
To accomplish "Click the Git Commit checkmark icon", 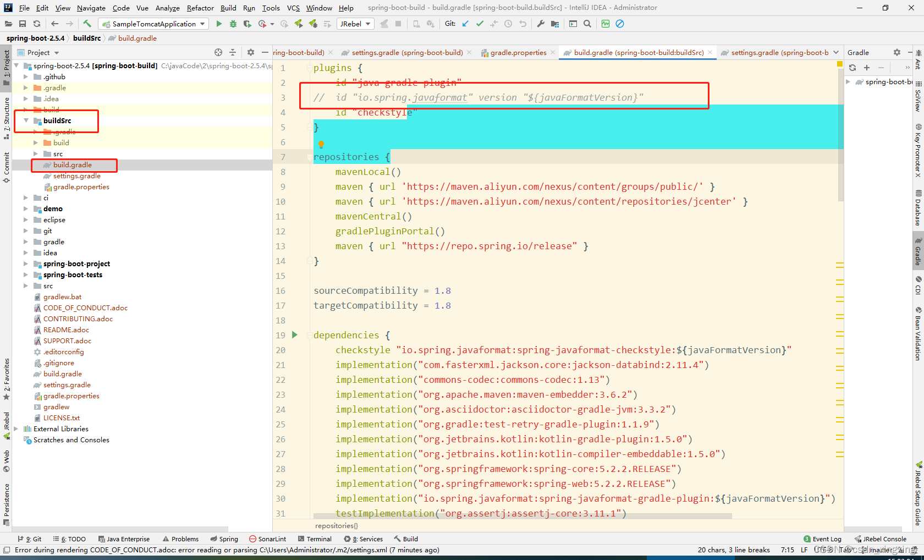I will (x=480, y=24).
